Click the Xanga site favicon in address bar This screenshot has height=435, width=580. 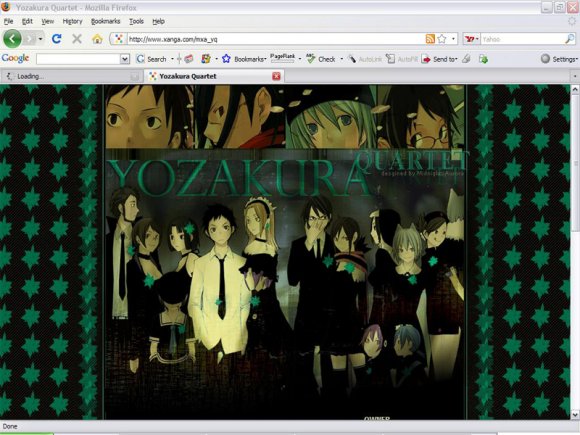click(x=118, y=39)
